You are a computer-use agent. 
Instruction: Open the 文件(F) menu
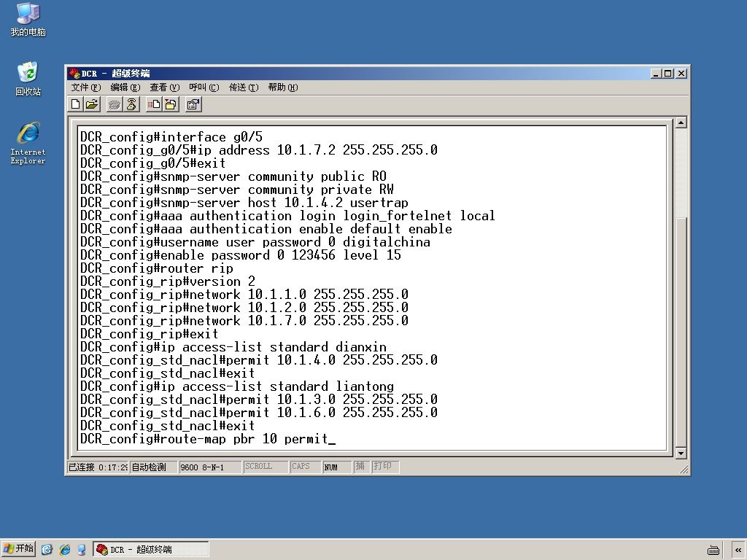click(x=86, y=87)
